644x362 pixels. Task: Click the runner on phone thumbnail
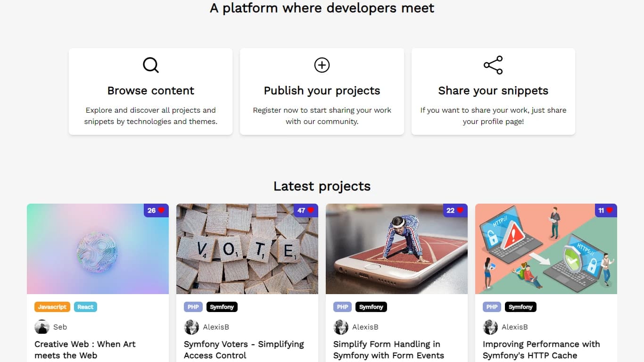coord(396,249)
